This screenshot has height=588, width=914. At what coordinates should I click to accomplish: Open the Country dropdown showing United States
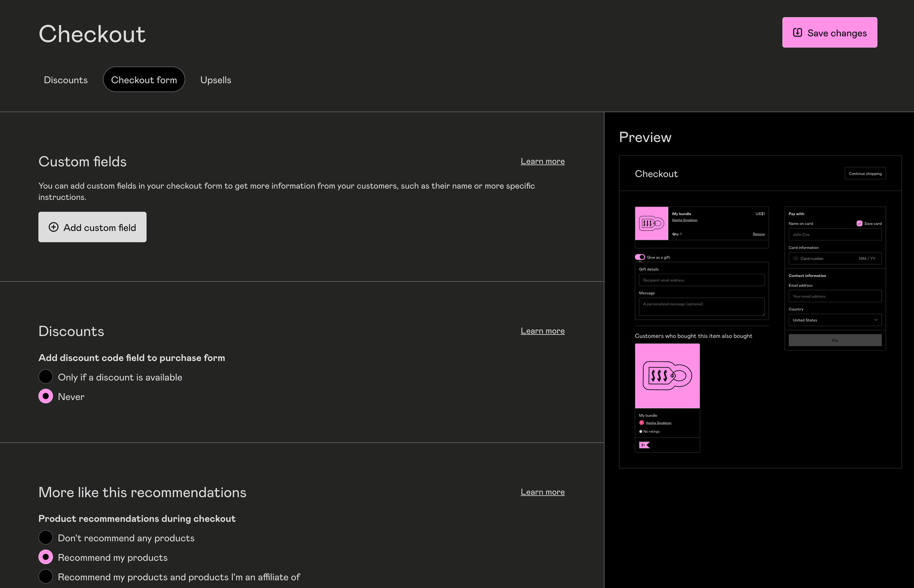tap(834, 320)
